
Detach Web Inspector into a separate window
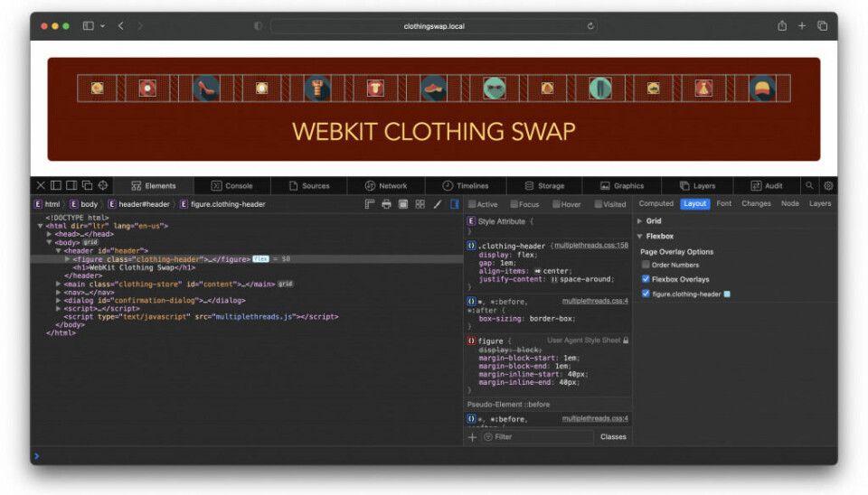tap(87, 185)
